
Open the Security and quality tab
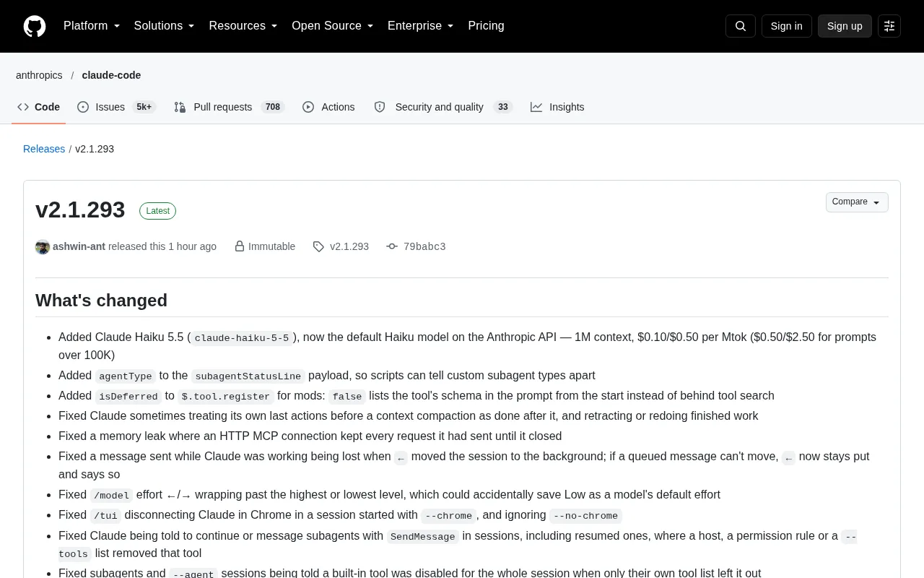coord(443,107)
